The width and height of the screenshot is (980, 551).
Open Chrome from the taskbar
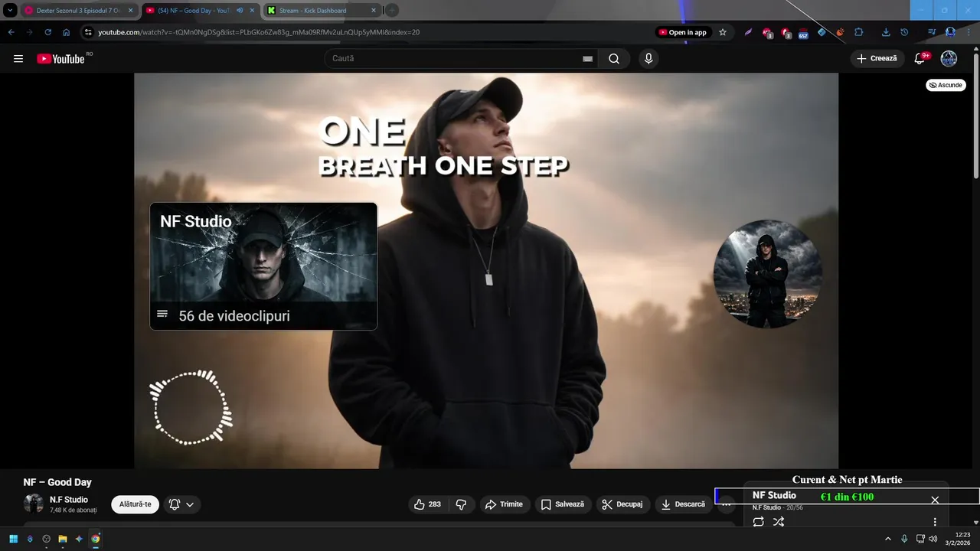[x=96, y=539]
